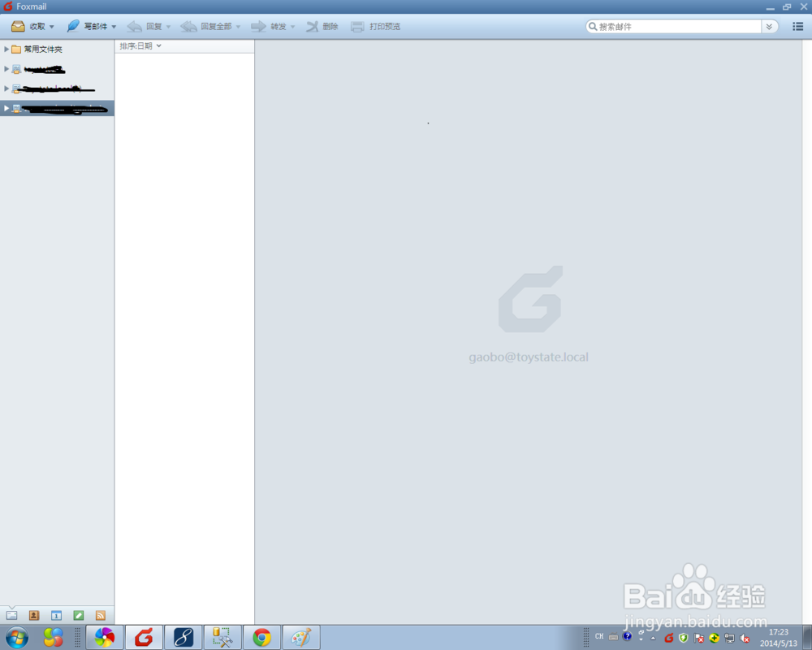Open the 写邮件 dropdown arrow
Screen dimensions: 812x650
[x=114, y=27]
